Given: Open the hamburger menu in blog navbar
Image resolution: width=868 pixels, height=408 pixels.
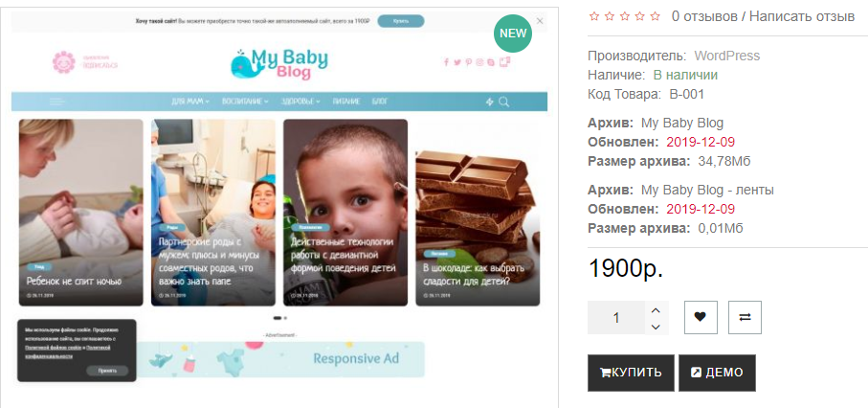Looking at the screenshot, I should tap(57, 102).
